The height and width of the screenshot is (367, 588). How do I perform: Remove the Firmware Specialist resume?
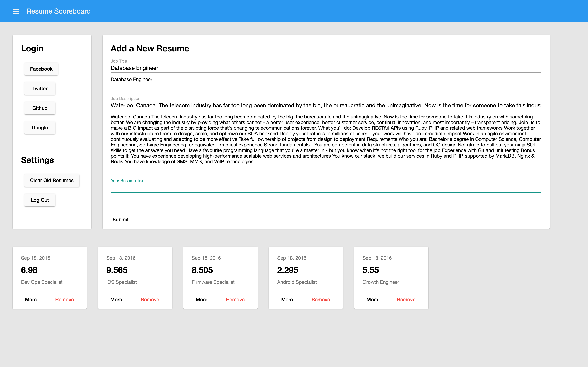(235, 300)
